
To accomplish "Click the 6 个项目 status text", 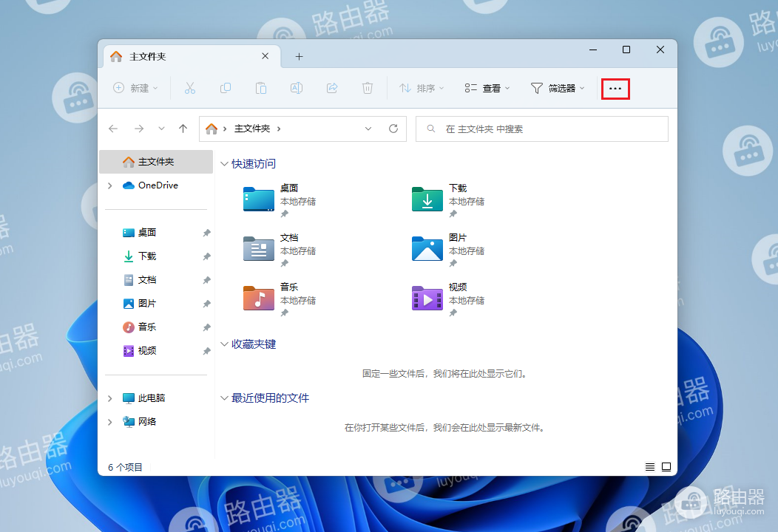I will [x=125, y=467].
